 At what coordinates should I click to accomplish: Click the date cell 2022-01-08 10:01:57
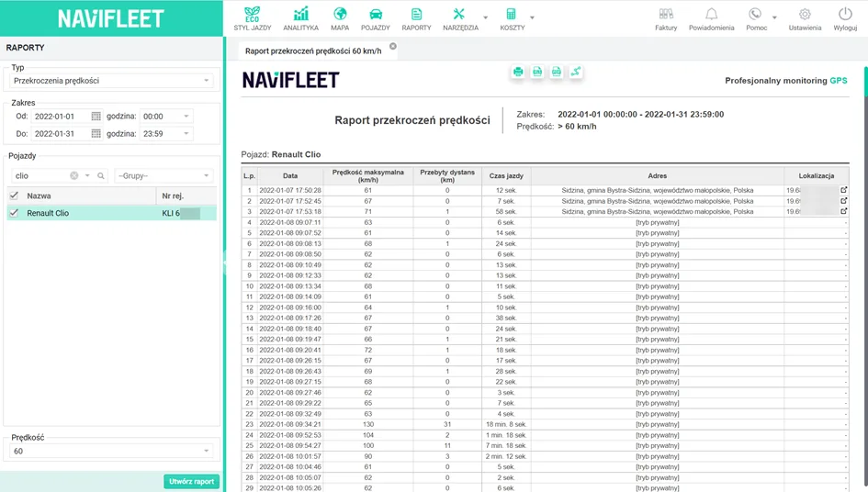[x=290, y=456]
